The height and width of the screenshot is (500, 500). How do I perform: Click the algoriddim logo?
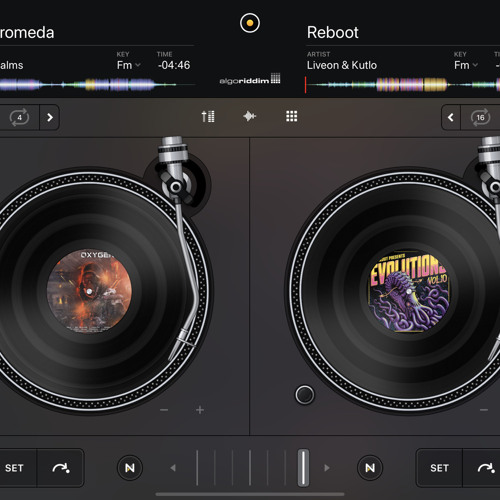tap(250, 79)
